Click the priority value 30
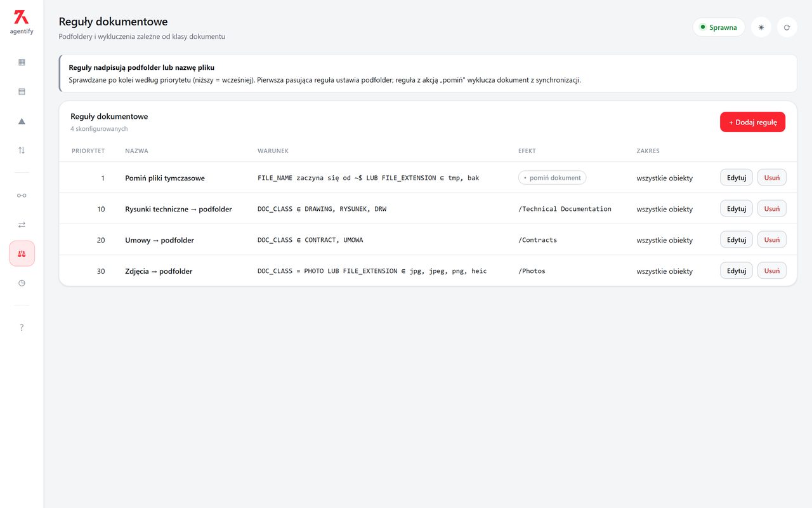Screen dimensions: 812x508 (101, 271)
